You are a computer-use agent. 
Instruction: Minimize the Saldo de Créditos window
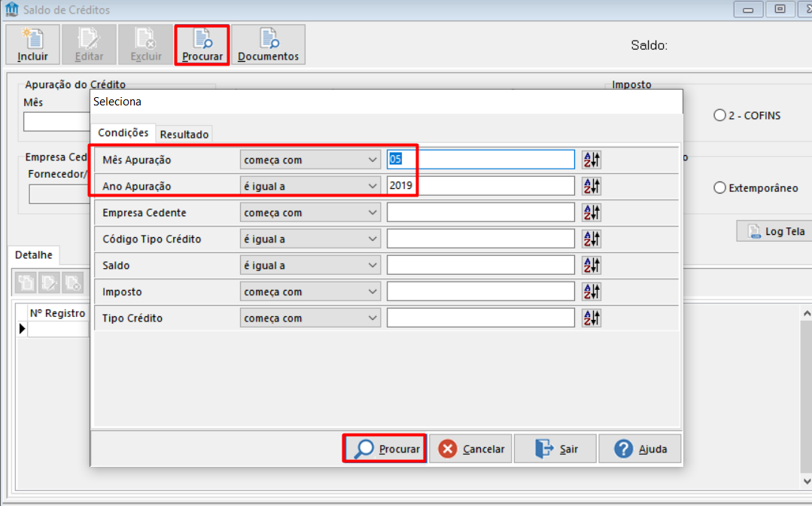(x=748, y=9)
